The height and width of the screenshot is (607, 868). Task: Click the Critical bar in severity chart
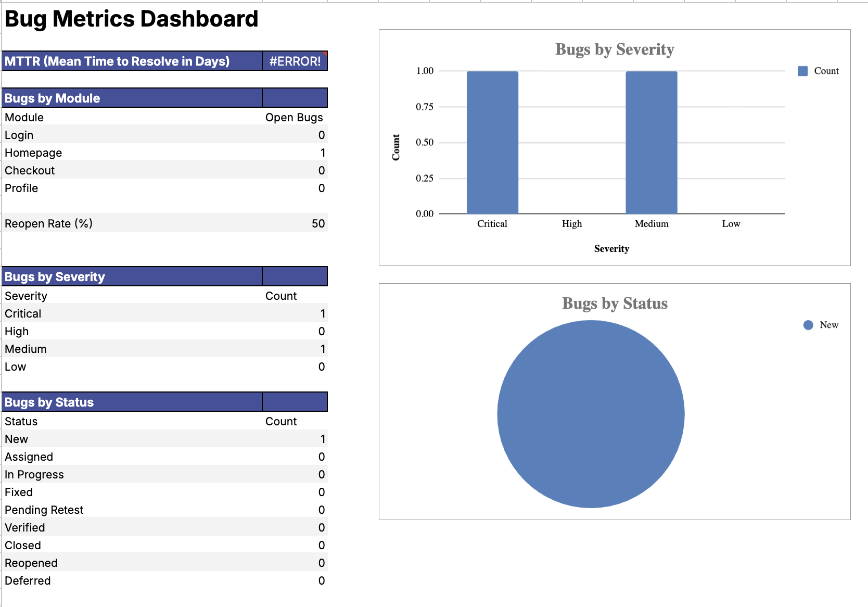[492, 143]
